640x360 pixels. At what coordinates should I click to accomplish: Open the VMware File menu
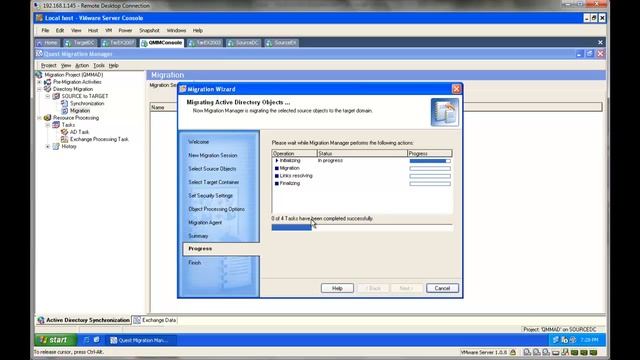tap(45, 31)
